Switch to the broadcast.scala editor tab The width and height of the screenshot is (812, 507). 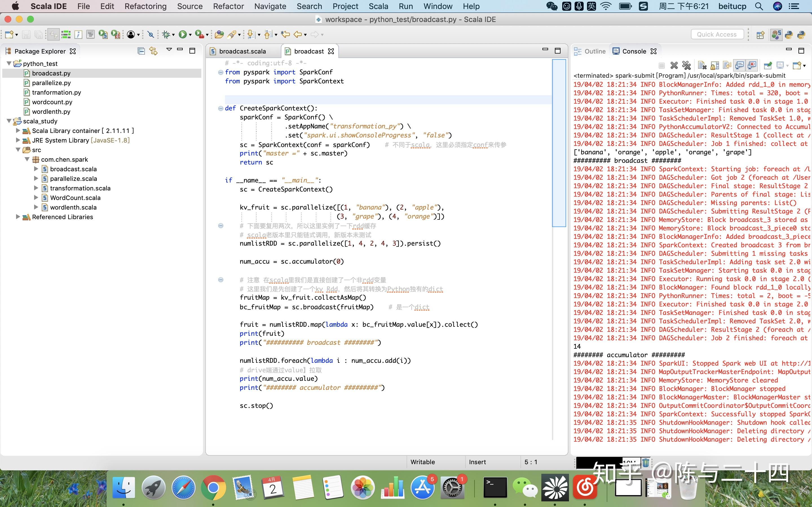242,51
